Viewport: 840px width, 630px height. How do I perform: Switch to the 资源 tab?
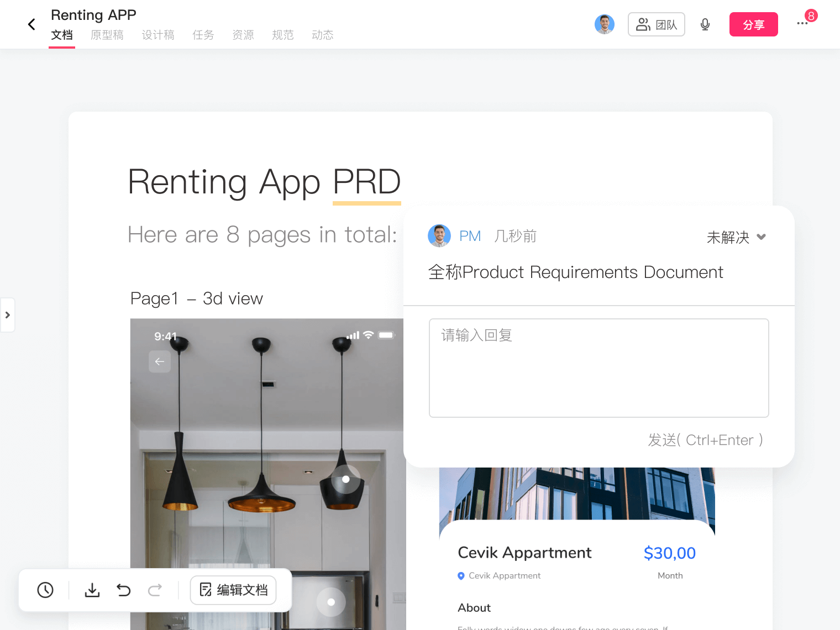[243, 35]
